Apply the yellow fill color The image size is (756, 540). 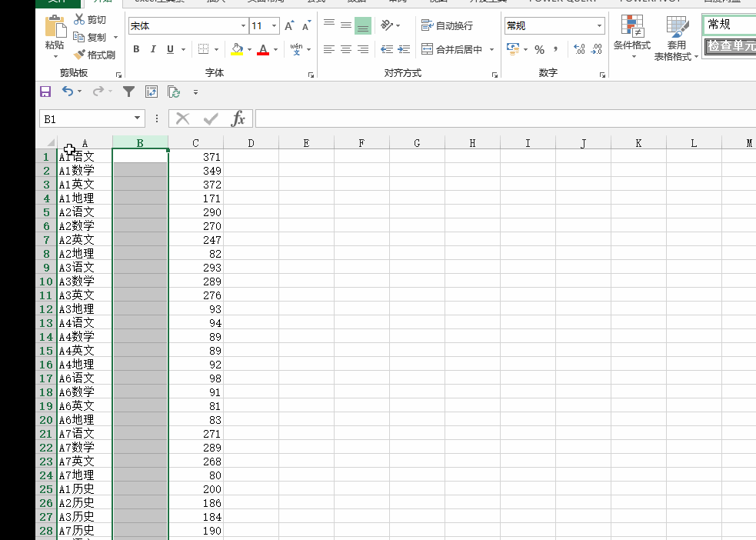coord(237,49)
